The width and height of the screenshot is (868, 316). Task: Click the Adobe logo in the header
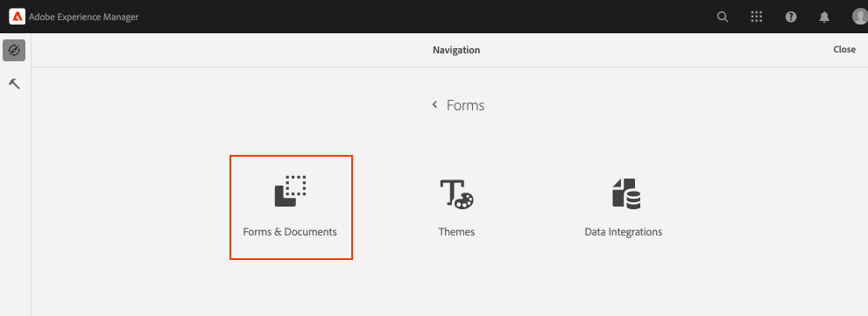click(x=18, y=17)
